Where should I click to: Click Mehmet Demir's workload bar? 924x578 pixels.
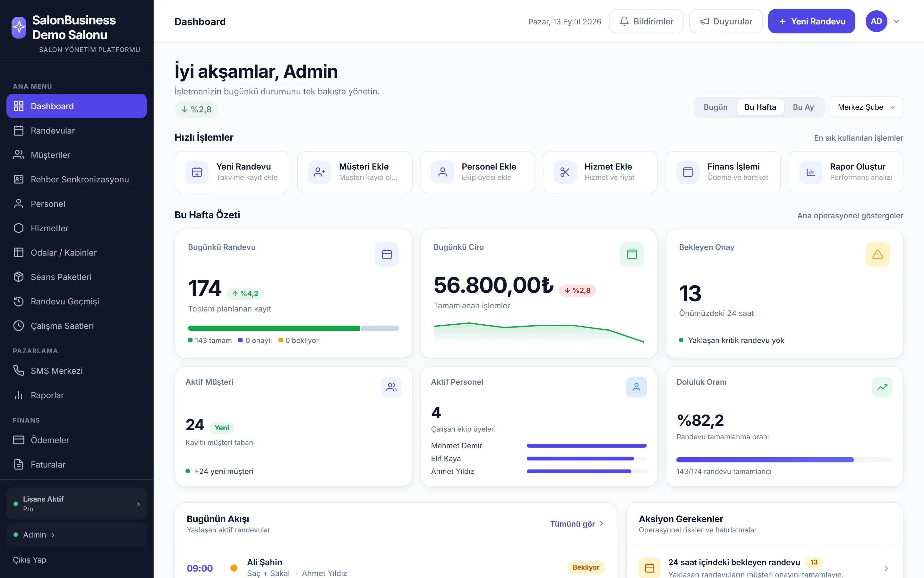click(586, 446)
